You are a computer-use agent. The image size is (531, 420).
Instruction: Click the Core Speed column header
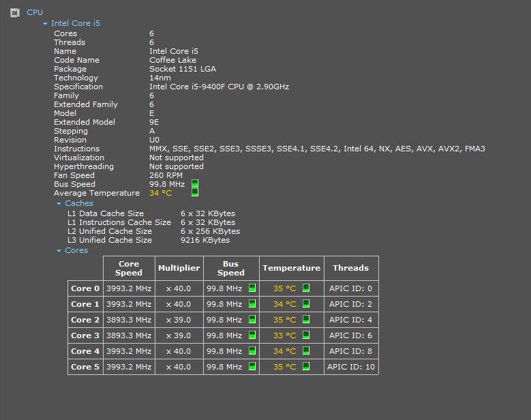click(129, 268)
